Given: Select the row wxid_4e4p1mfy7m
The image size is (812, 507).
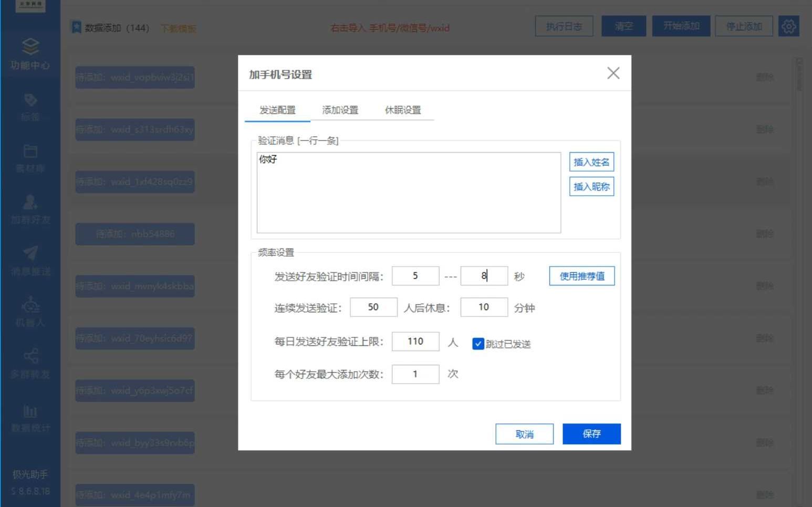Looking at the screenshot, I should 135,495.
